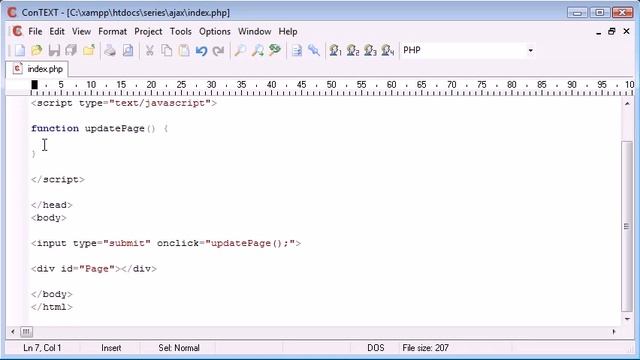Click the Save floppy disk icon
This screenshot has height=360, width=640.
click(54, 51)
